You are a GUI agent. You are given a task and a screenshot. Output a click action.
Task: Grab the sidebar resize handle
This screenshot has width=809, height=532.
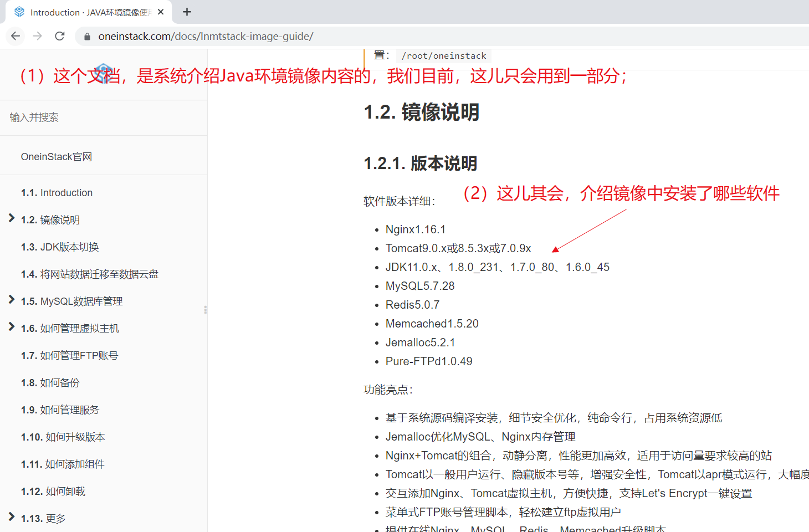(x=206, y=310)
